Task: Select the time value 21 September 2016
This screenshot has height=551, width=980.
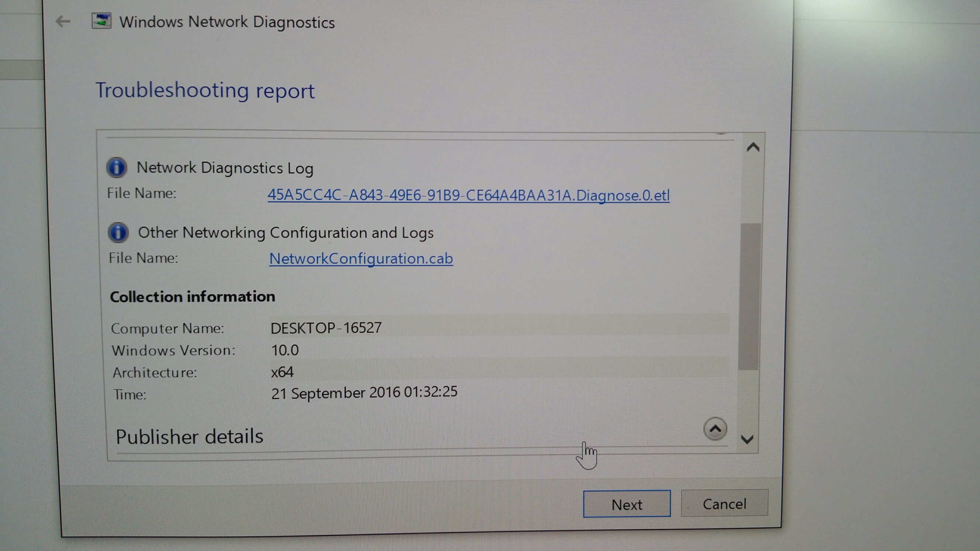Action: pyautogui.click(x=364, y=392)
